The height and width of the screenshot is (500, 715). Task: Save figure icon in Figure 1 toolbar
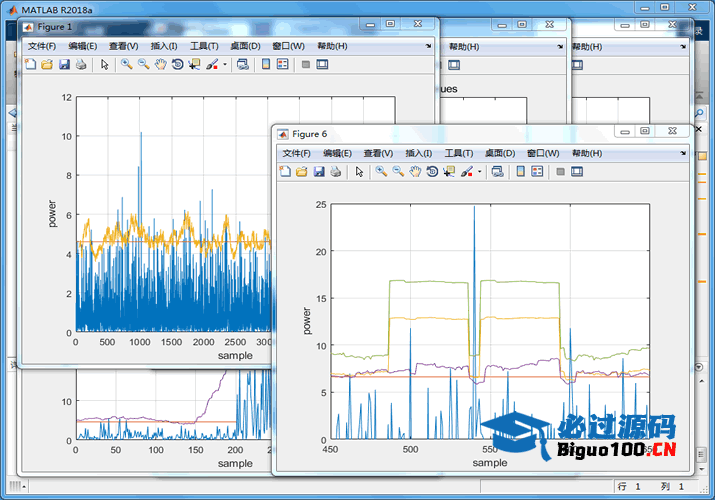coord(64,64)
